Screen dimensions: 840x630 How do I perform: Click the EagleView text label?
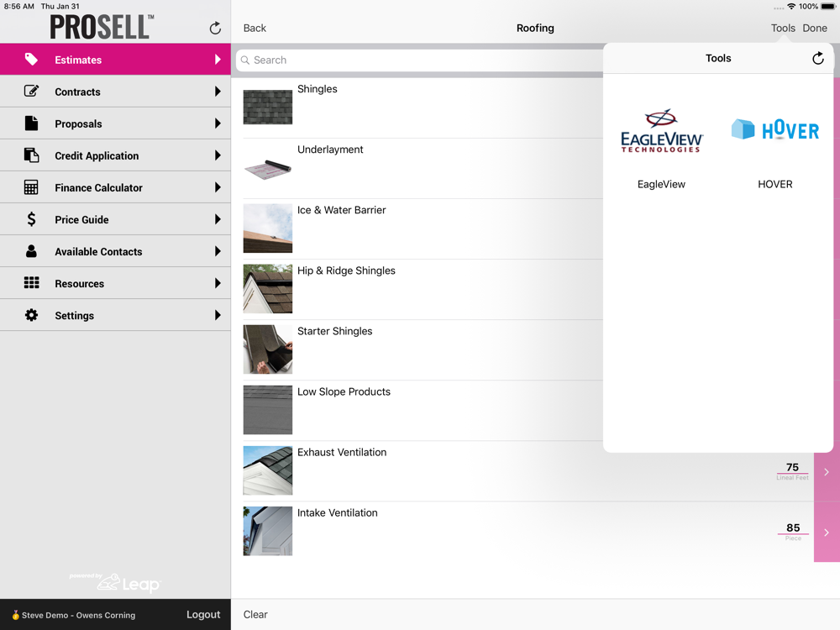coord(661,184)
